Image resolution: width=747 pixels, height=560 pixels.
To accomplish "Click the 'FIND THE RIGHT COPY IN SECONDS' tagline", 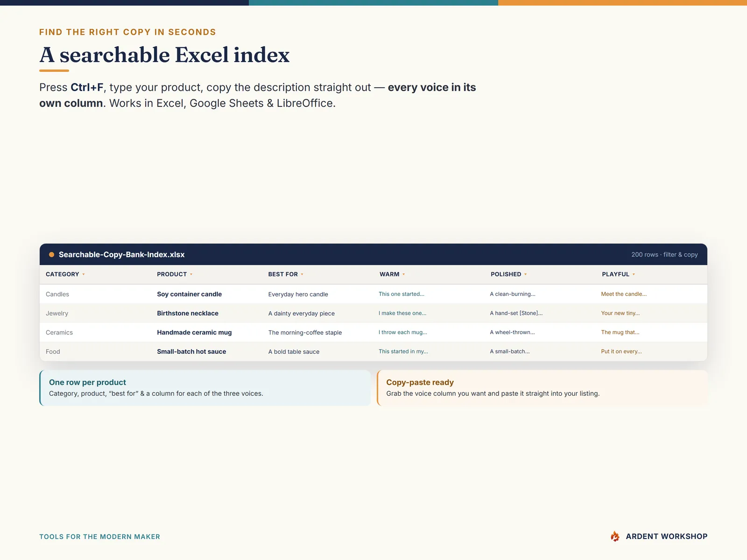I will click(x=127, y=32).
